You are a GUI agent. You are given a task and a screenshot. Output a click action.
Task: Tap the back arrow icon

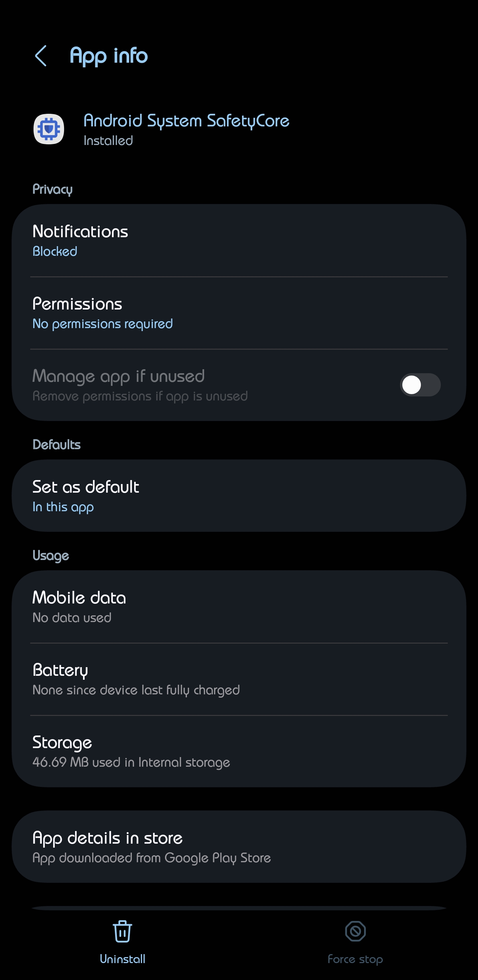tap(41, 56)
